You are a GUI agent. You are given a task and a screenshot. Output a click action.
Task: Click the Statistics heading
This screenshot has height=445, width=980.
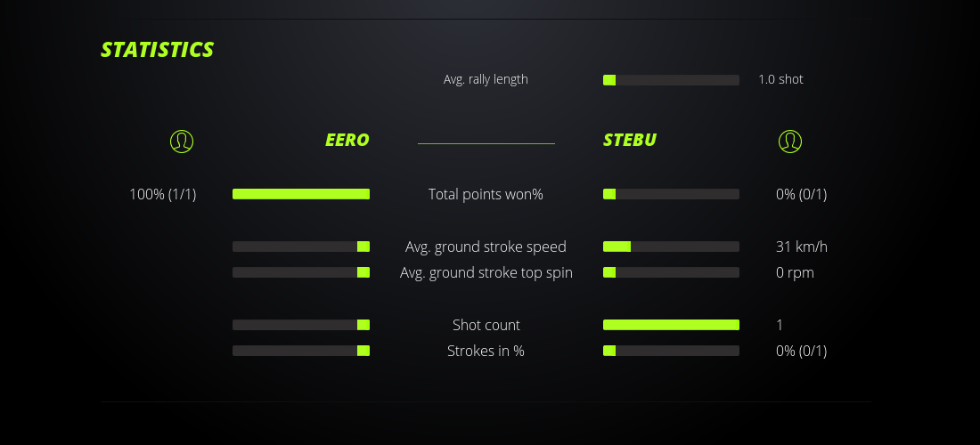click(158, 50)
